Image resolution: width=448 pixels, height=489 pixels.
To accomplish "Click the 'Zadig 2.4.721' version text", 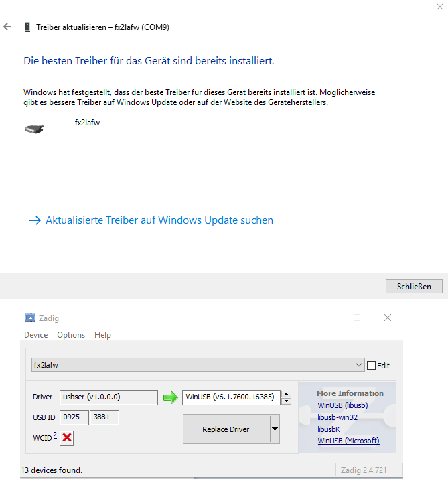I will coord(364,470).
